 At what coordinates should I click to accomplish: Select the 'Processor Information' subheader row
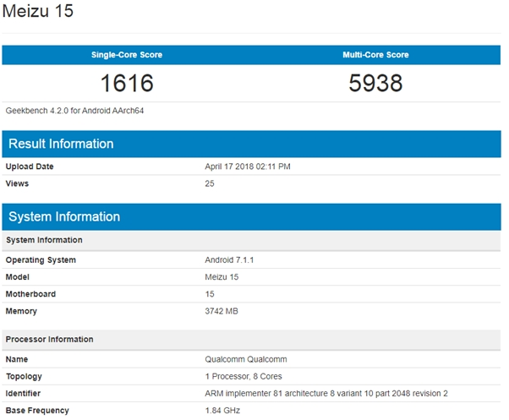click(x=252, y=340)
